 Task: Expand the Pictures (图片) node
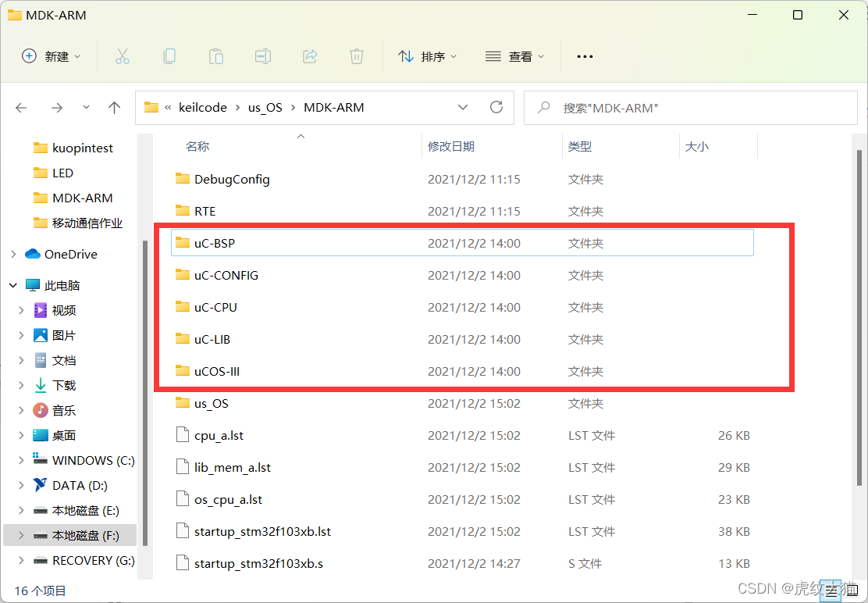click(21, 335)
